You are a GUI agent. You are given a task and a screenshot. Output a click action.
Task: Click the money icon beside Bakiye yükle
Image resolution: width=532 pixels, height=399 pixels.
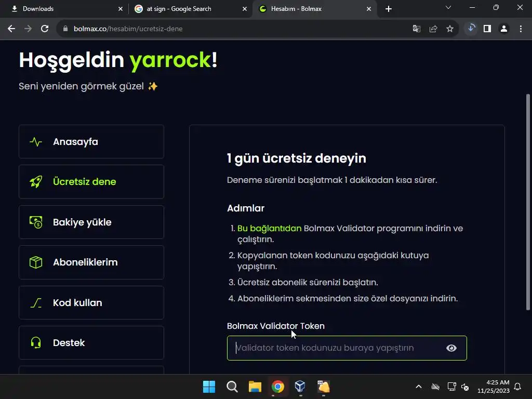click(36, 222)
